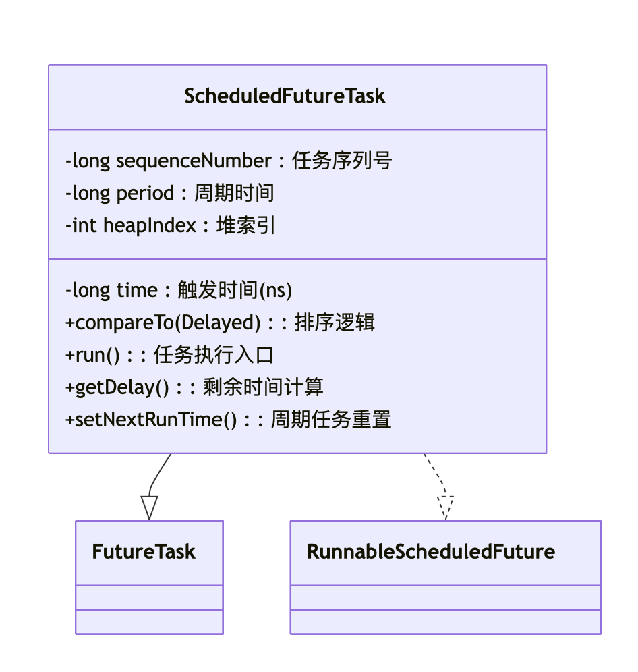Click the run() method entry
The image size is (638, 672).
169,356
